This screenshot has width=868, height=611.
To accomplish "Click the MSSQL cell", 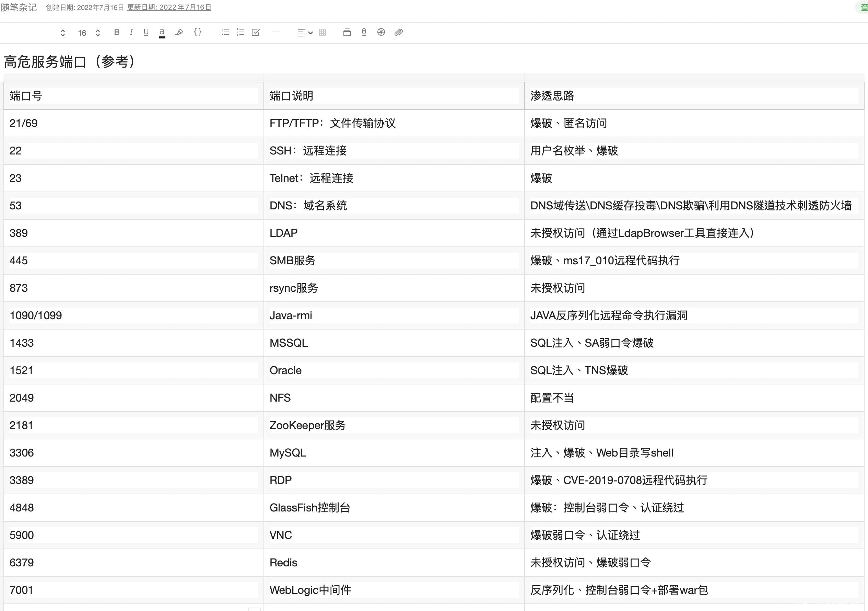I will 394,343.
